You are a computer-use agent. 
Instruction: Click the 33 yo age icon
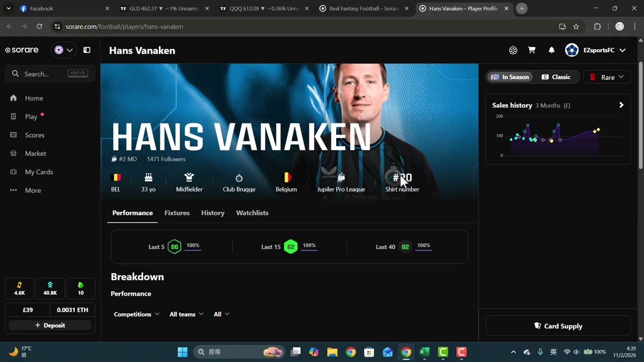pos(148,177)
